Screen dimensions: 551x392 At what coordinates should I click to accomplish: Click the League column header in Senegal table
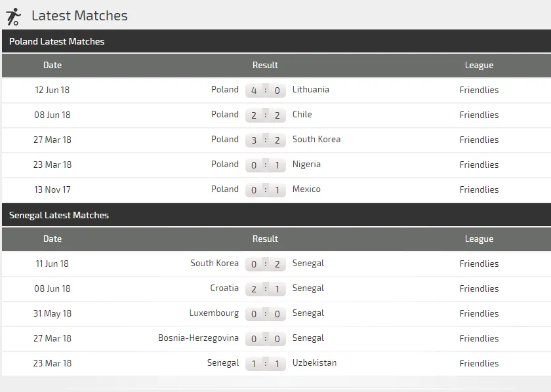[479, 239]
